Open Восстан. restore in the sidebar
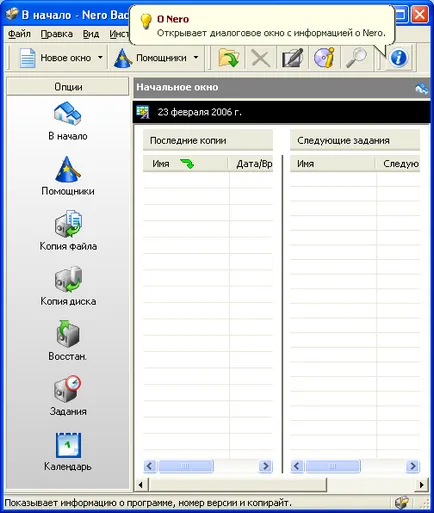Image resolution: width=434 pixels, height=513 pixels. pos(68,341)
